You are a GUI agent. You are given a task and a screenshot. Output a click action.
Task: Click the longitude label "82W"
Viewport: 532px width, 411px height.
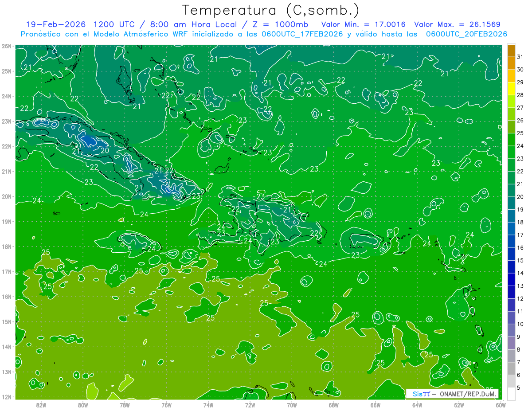41,405
